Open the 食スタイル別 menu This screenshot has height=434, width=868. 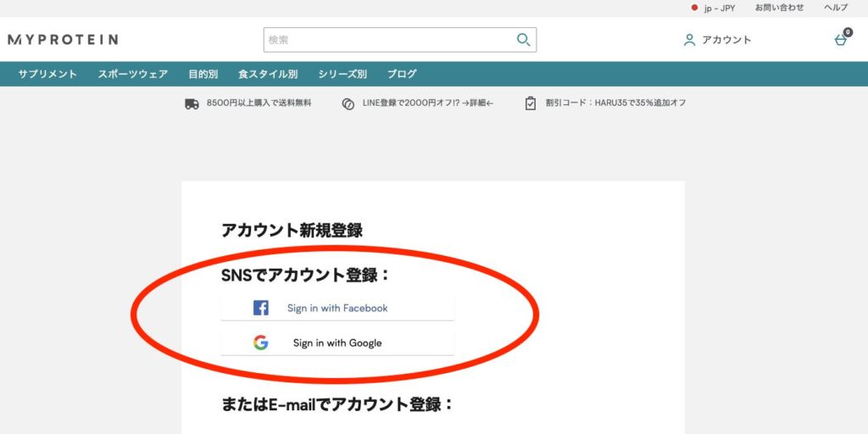(268, 75)
